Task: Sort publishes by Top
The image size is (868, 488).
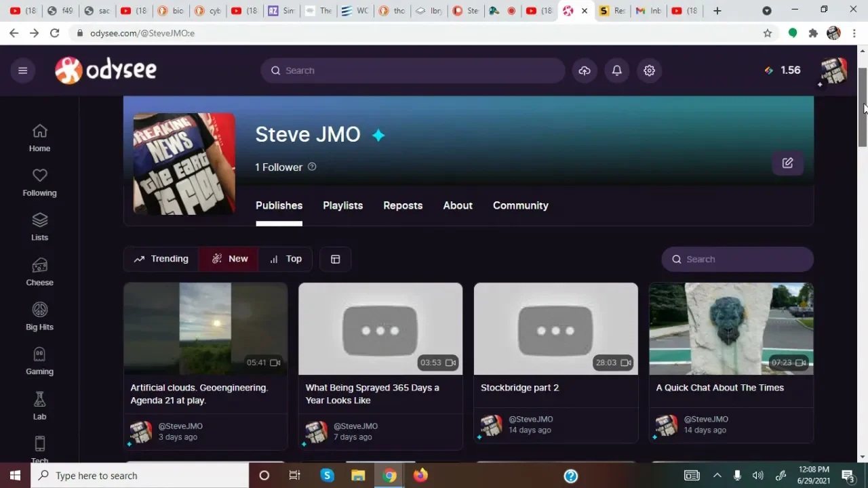Action: point(285,259)
